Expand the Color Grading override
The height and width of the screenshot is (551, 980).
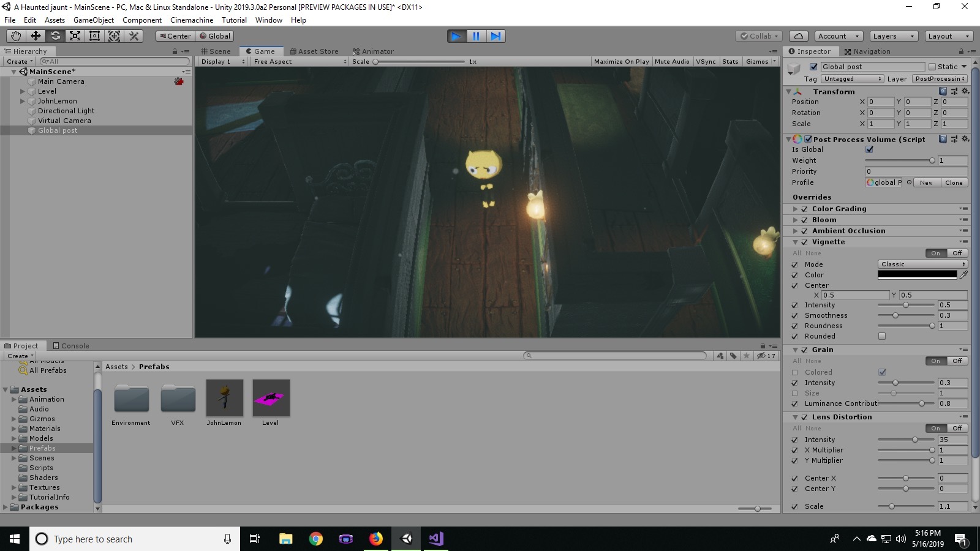point(796,209)
